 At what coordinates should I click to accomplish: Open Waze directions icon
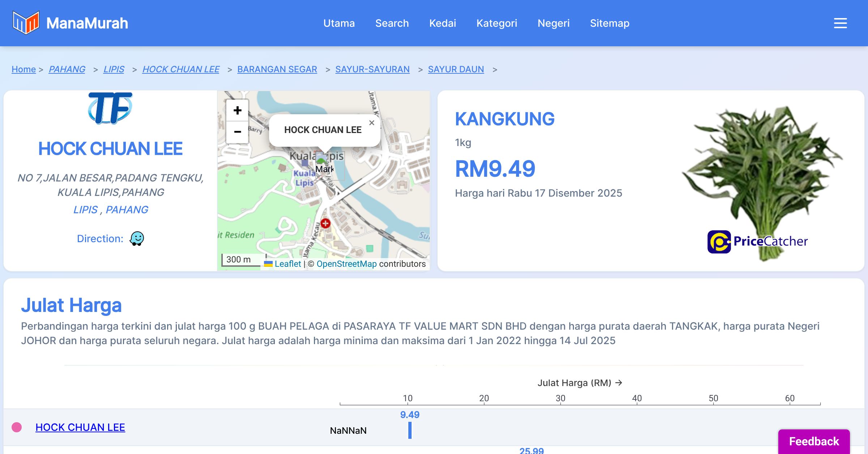pos(137,239)
